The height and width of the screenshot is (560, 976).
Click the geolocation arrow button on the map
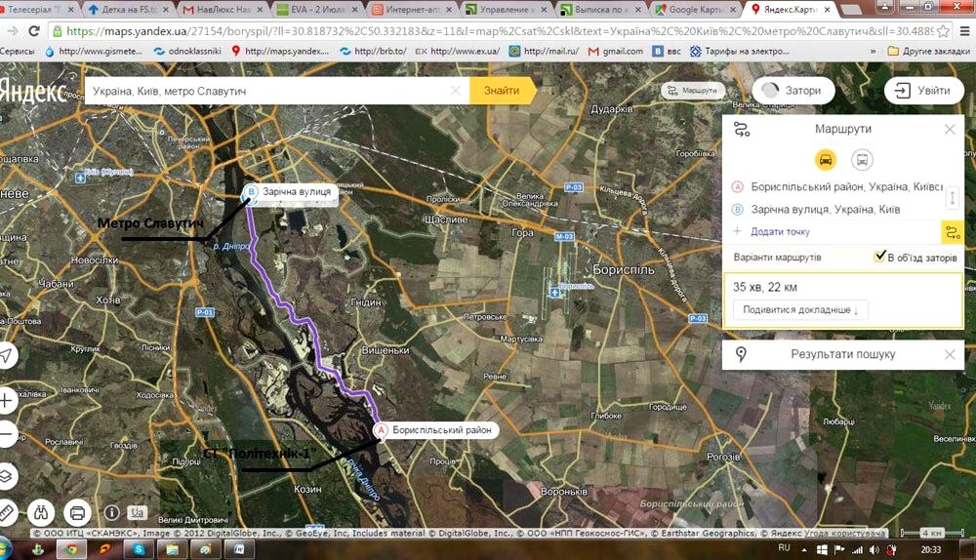click(x=6, y=355)
